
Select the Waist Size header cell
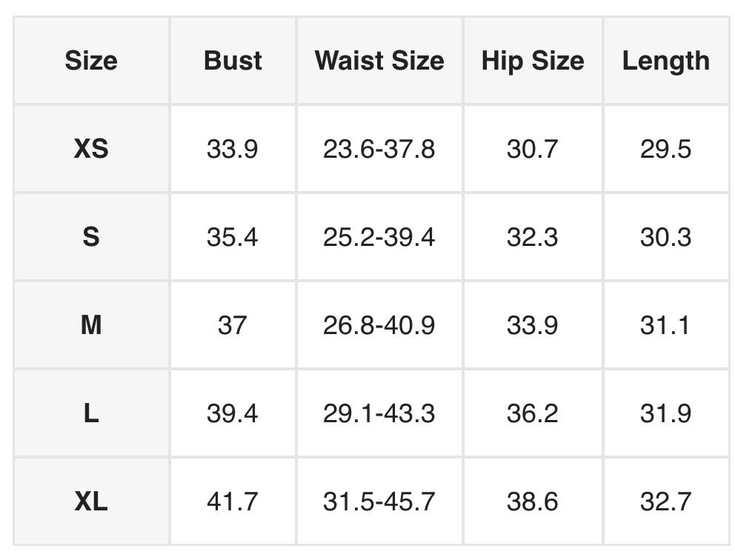click(379, 61)
